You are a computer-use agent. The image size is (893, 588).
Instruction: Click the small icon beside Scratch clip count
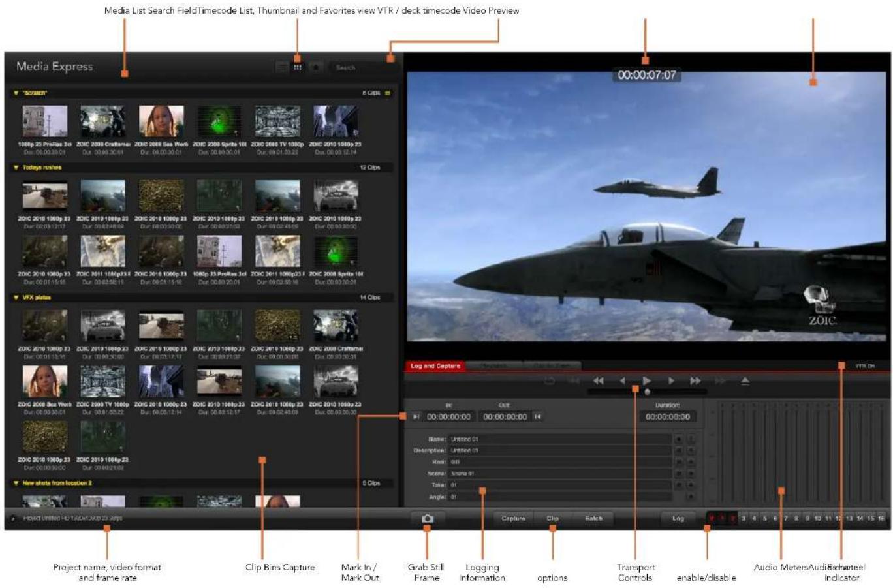click(388, 93)
